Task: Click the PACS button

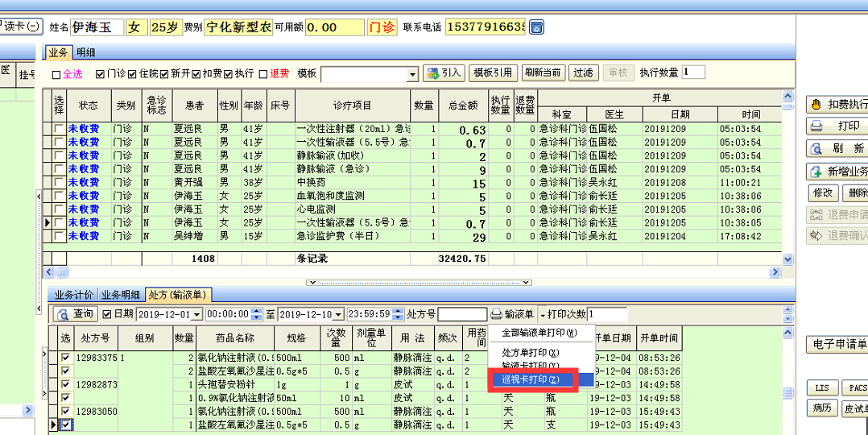Action: click(854, 388)
